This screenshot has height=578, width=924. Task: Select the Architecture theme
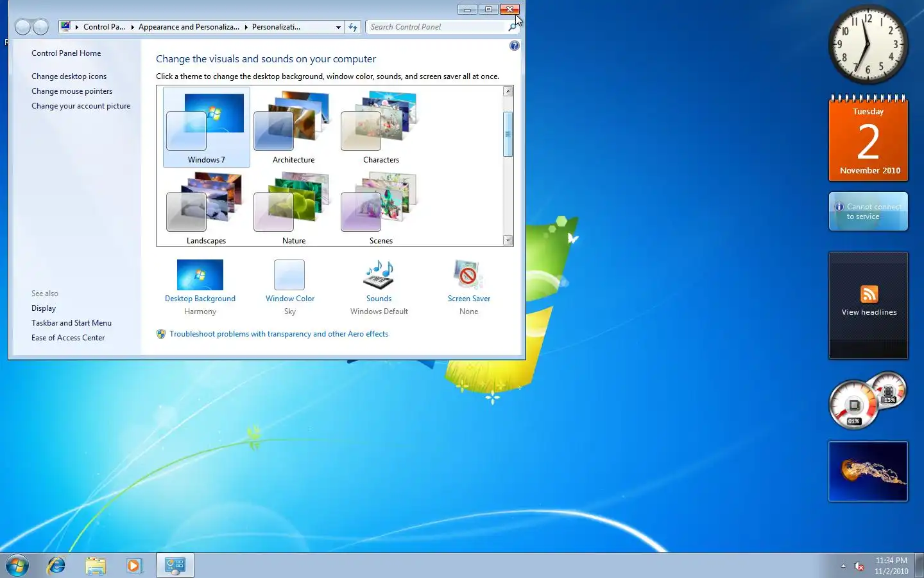293,127
